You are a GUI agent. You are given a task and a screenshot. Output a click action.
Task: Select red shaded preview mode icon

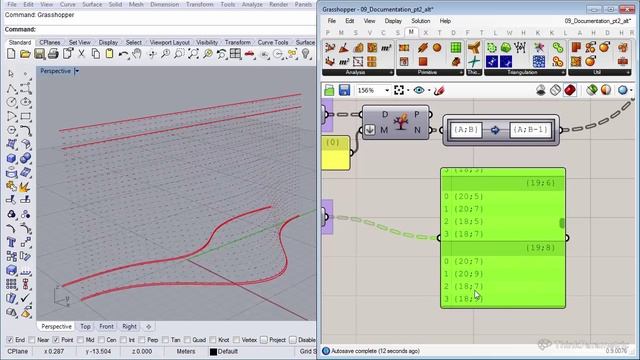click(570, 90)
